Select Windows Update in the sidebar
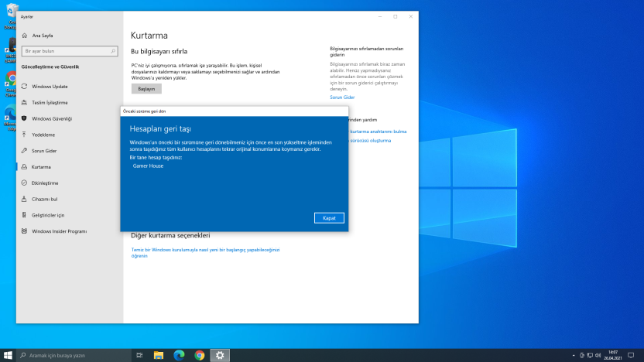This screenshot has width=644, height=362. coord(50,87)
